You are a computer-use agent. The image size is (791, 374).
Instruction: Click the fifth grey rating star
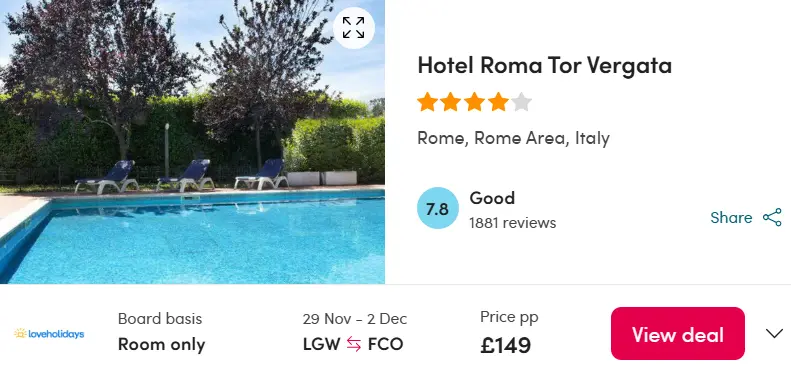[521, 102]
